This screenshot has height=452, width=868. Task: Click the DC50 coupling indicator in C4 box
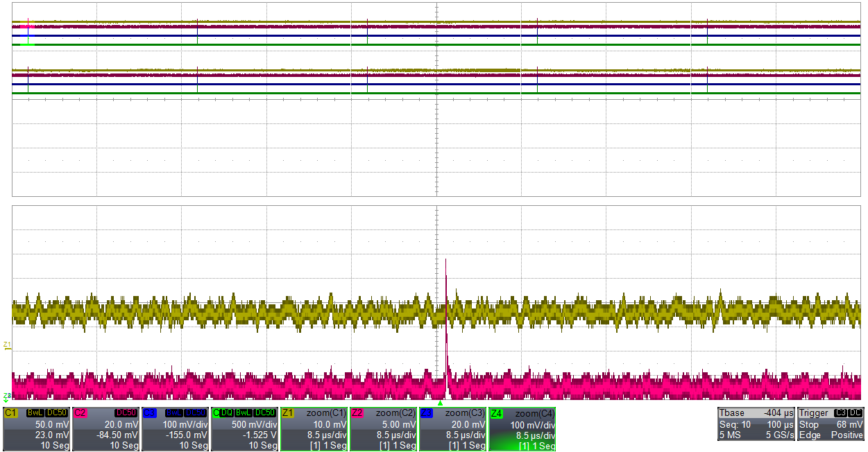click(264, 413)
